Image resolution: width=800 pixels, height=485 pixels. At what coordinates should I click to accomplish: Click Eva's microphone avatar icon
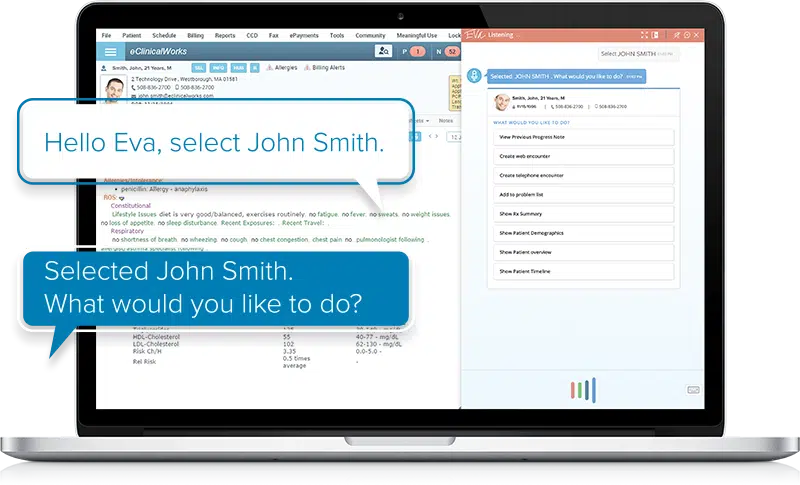coord(474,75)
